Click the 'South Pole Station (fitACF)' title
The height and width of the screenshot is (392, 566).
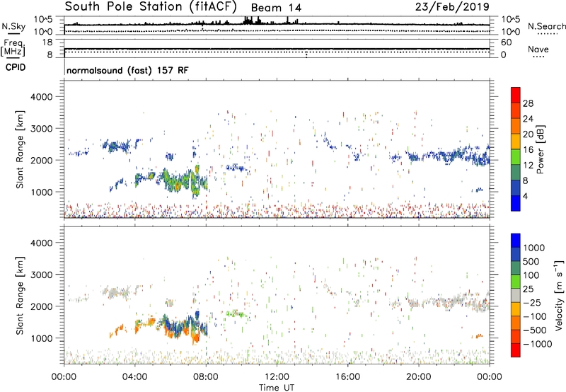[151, 6]
